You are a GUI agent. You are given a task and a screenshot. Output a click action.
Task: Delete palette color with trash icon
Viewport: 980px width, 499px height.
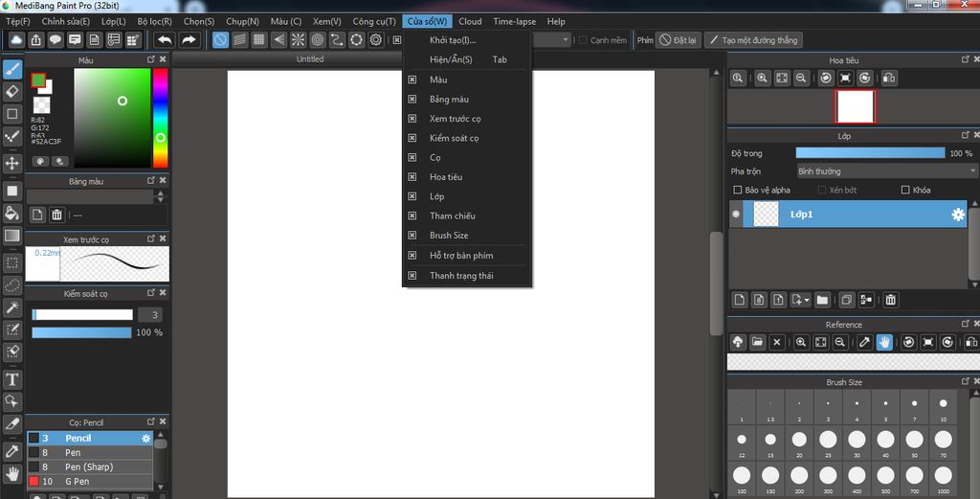click(56, 215)
